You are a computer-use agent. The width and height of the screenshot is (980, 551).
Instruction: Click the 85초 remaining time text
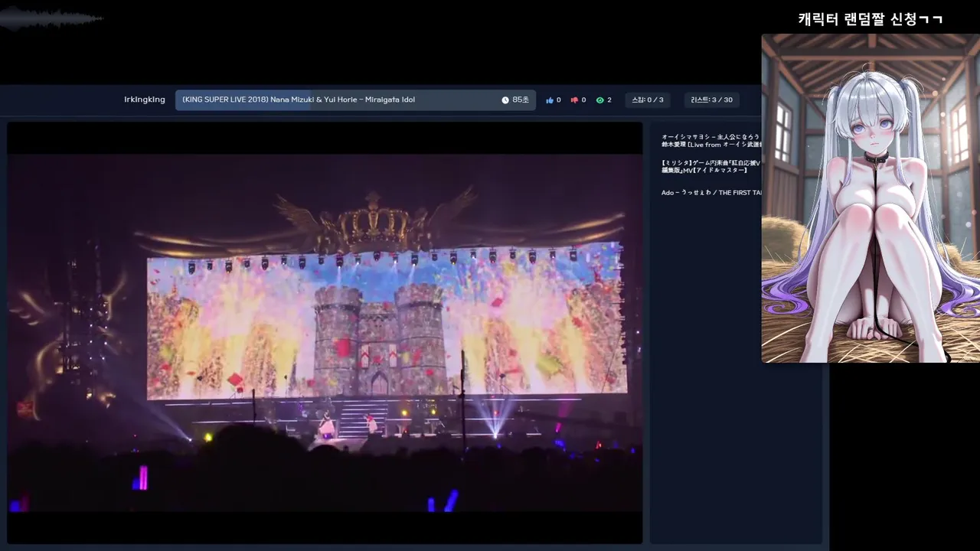pyautogui.click(x=521, y=100)
